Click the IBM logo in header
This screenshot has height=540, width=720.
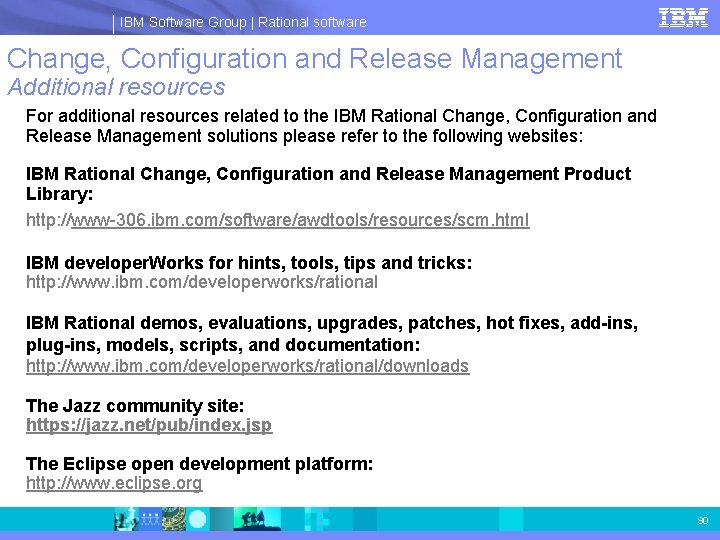coord(683,18)
